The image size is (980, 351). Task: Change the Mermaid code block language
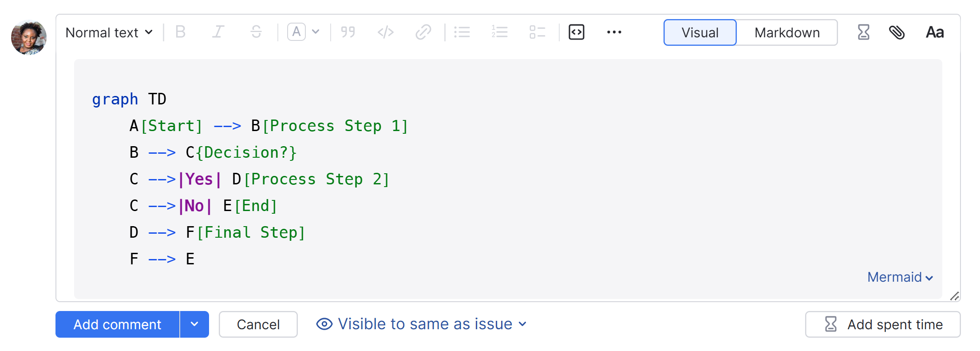pos(900,277)
